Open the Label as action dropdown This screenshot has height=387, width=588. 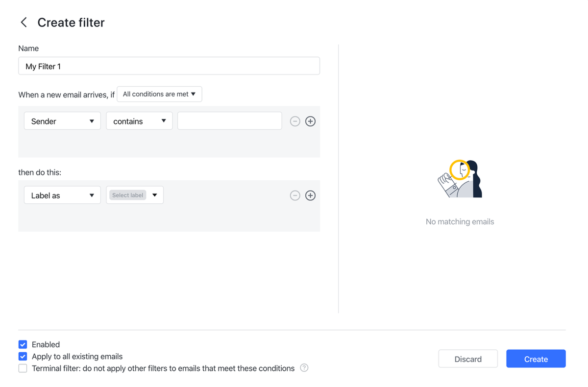(62, 195)
